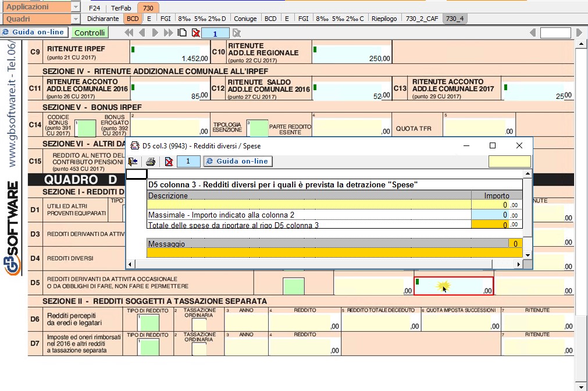This screenshot has height=391, width=588.
Task: Open the 730_2_CAF tab
Action: 422,19
